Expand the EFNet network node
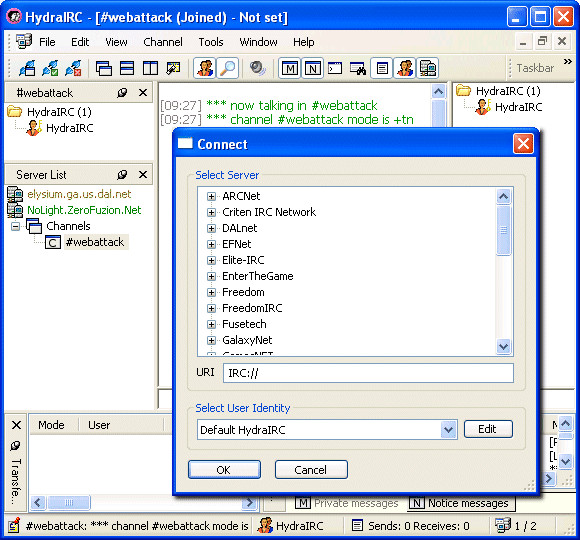 click(211, 244)
